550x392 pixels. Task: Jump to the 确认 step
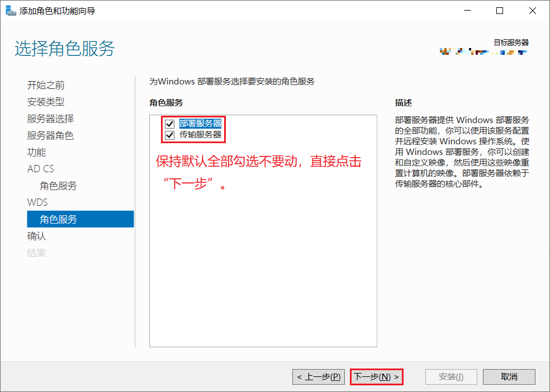pos(36,235)
